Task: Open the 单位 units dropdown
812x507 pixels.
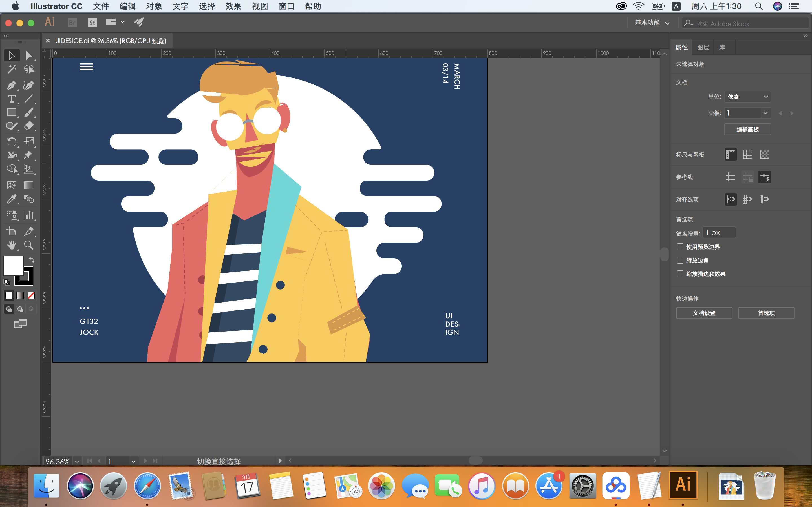Action: (x=747, y=97)
